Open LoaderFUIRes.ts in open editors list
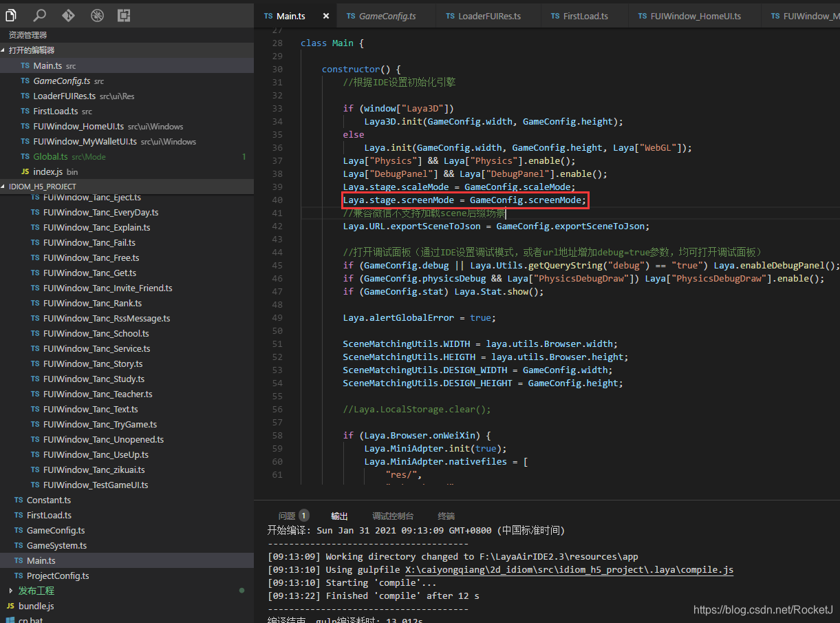 pyautogui.click(x=127, y=96)
